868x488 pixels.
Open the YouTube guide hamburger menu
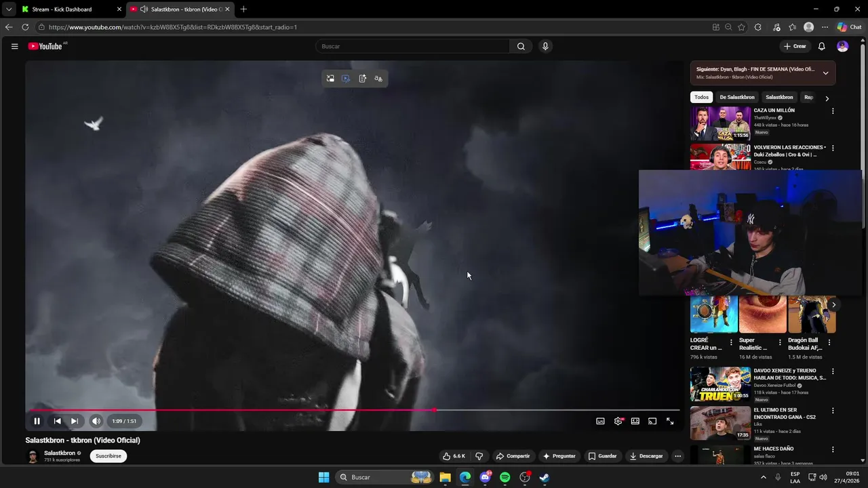[14, 46]
